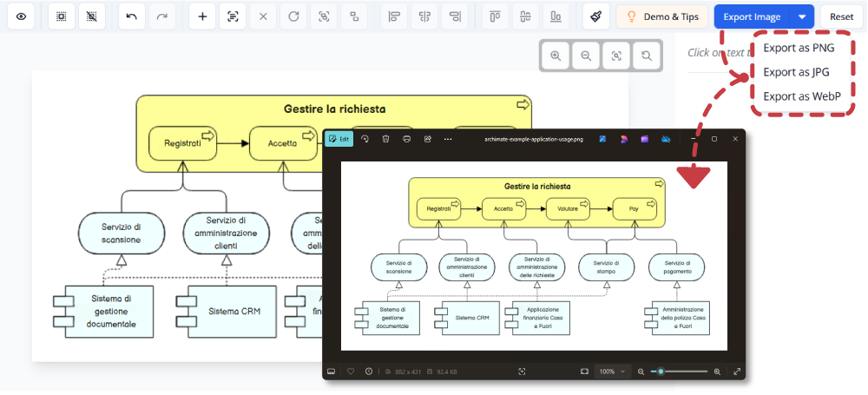The image size is (868, 395).
Task: Open the 100% zoom level dropdown
Action: click(611, 372)
